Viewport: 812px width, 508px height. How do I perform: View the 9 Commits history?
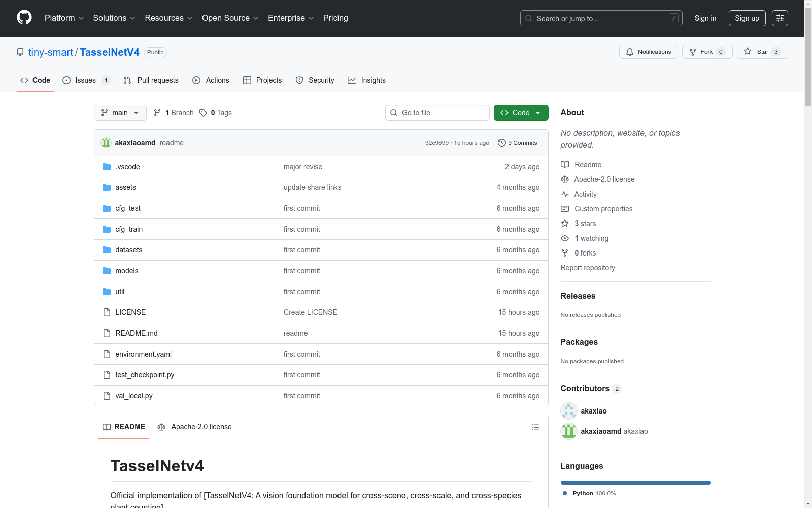(x=518, y=143)
